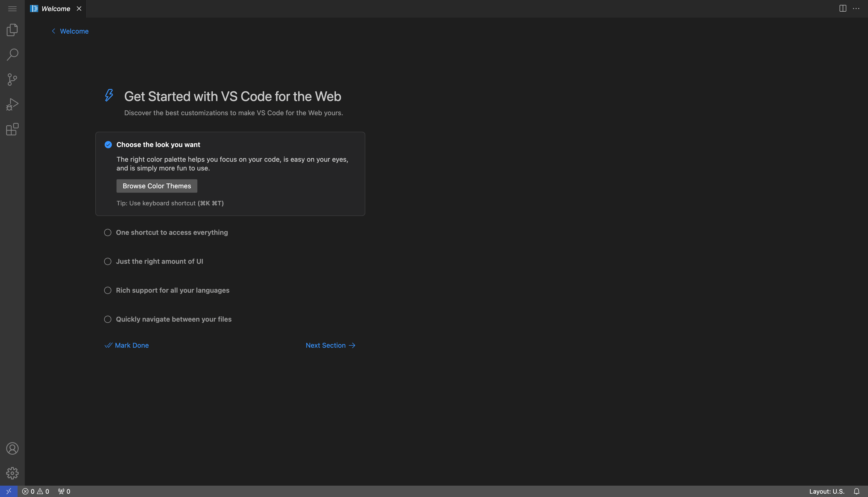Open the Extensions view

[12, 129]
